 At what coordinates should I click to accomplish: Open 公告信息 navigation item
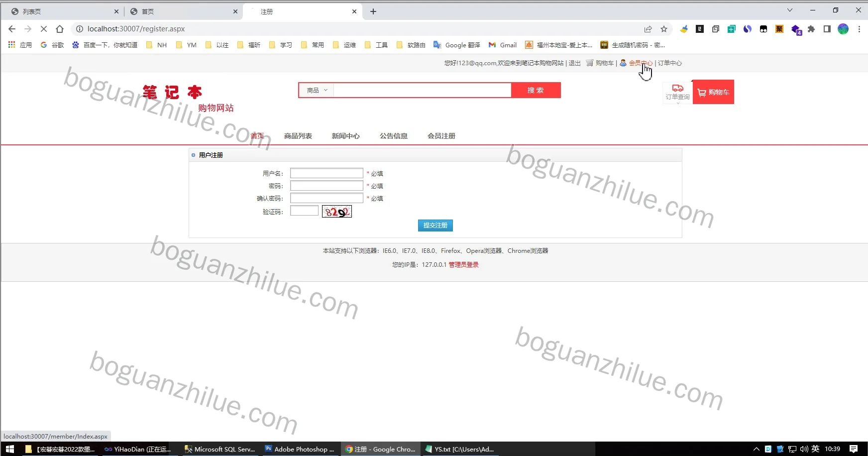pos(394,136)
